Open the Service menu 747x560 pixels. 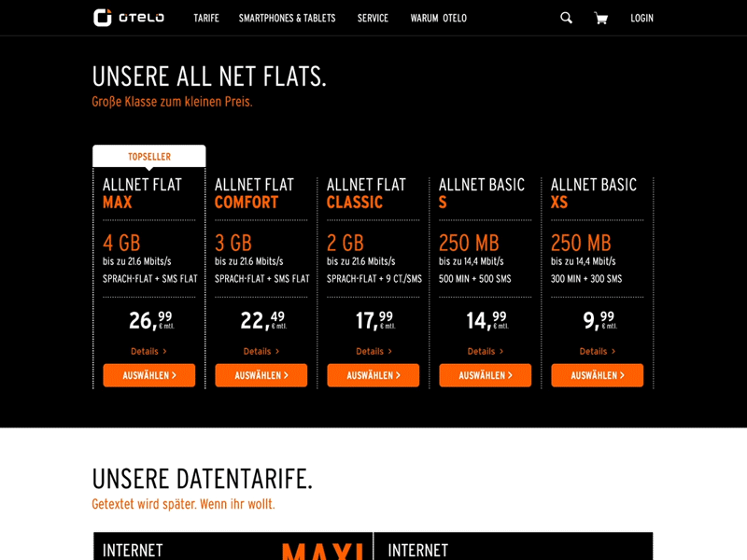tap(373, 18)
